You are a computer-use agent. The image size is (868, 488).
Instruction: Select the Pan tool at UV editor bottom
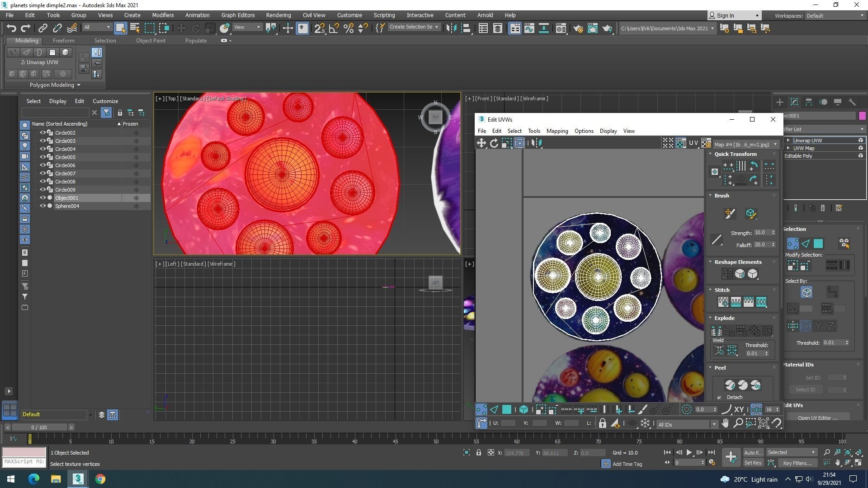[x=726, y=423]
